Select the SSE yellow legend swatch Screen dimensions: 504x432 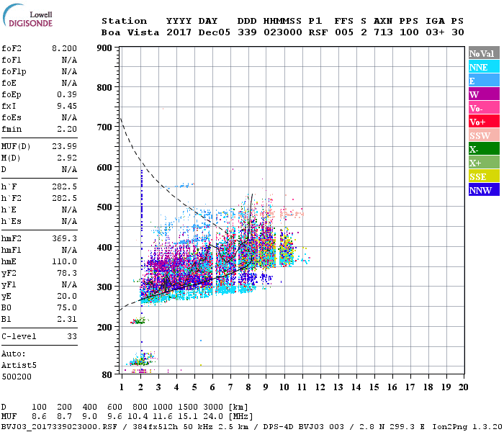click(484, 176)
